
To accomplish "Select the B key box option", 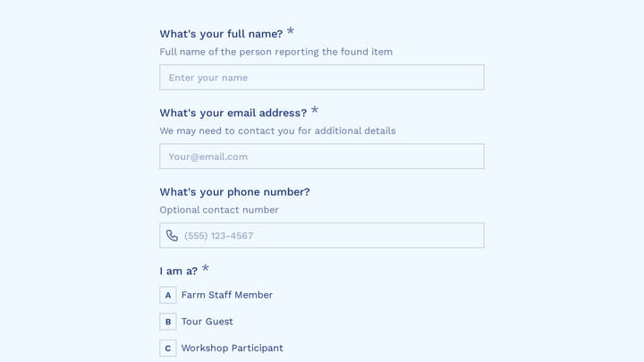I will (x=168, y=322).
